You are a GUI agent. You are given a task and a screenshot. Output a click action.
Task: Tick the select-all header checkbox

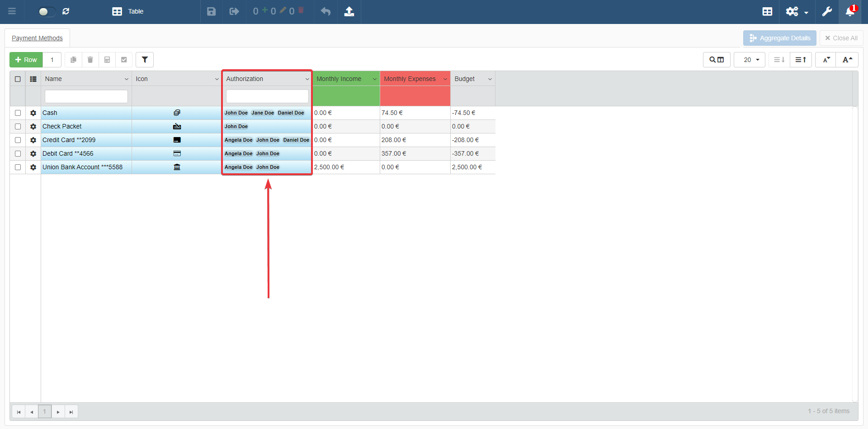(18, 79)
